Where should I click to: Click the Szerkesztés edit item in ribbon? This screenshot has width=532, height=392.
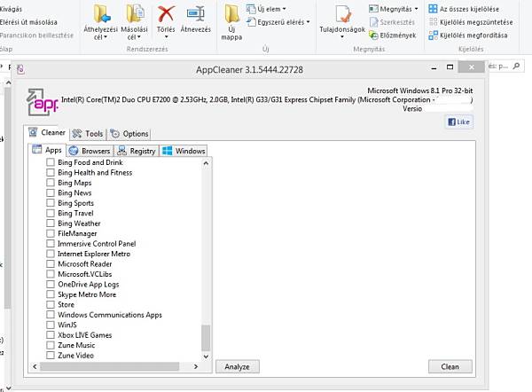coord(392,22)
